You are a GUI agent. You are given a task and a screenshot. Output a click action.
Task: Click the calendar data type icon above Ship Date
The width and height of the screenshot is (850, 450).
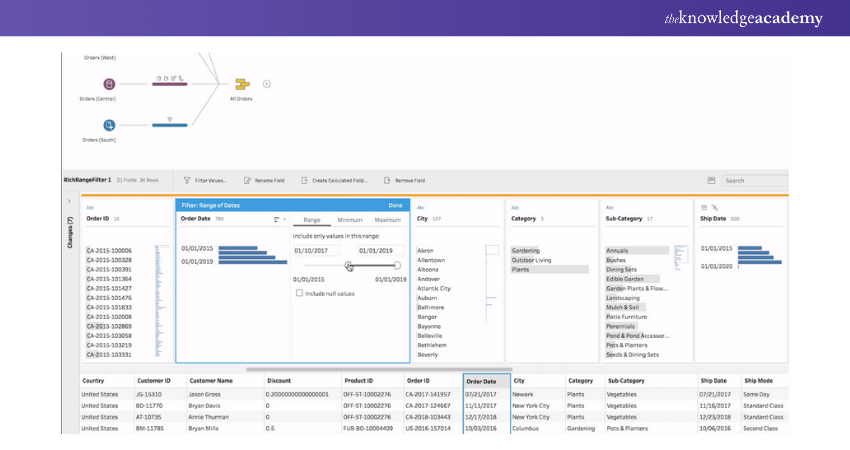point(704,206)
